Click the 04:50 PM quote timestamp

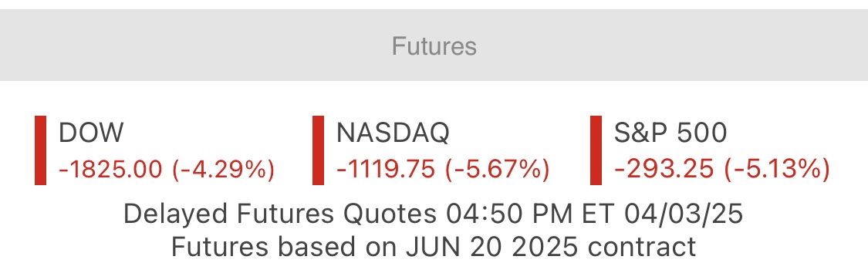[511, 214]
